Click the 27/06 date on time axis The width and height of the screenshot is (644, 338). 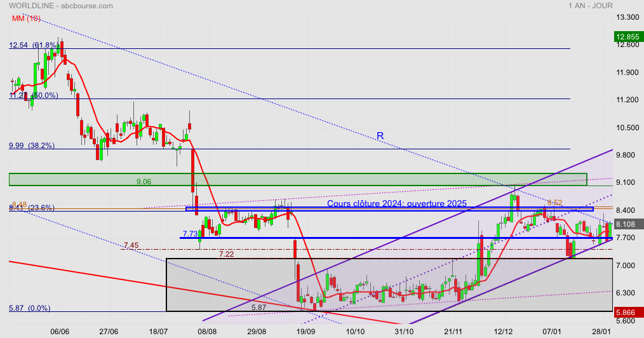point(109,332)
